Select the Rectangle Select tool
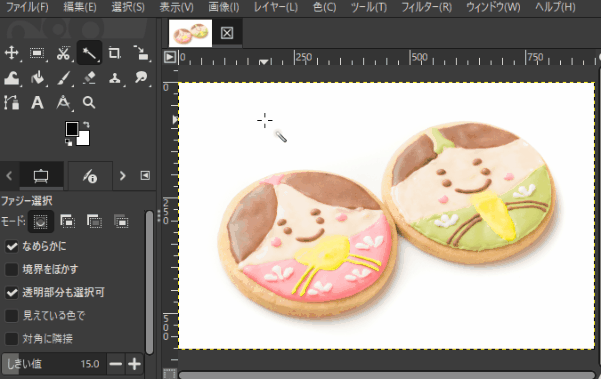This screenshot has height=379, width=601. pos(37,53)
